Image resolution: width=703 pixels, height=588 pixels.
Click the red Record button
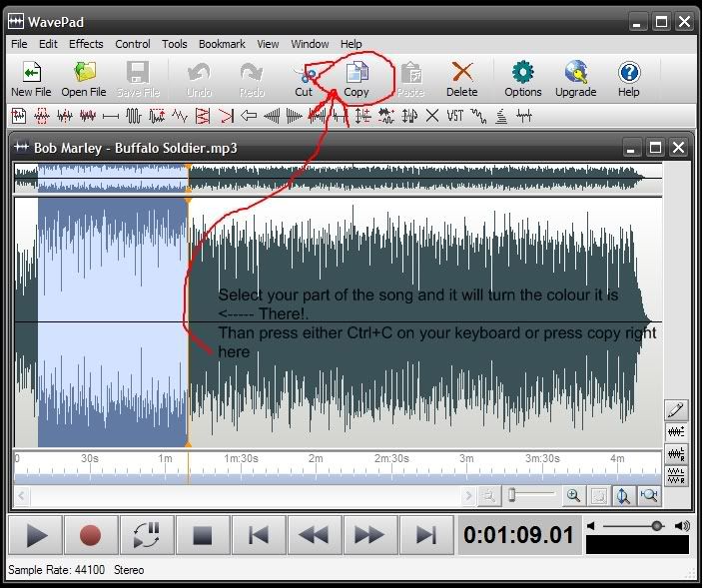[x=91, y=535]
